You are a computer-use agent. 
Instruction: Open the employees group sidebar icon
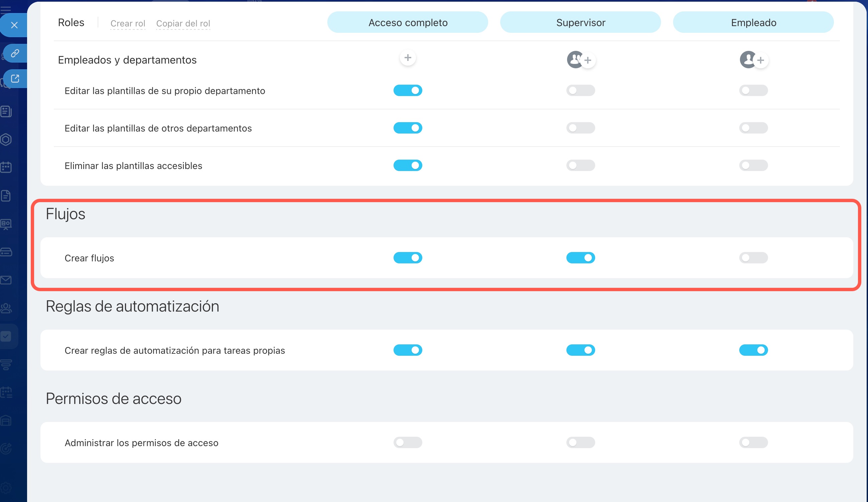6,308
